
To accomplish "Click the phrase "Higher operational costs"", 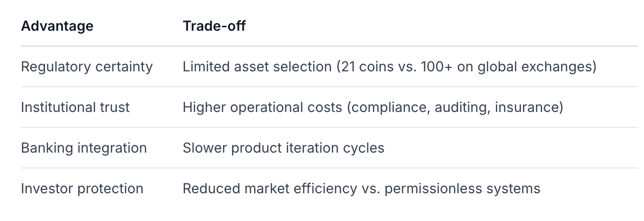I will [262, 107].
